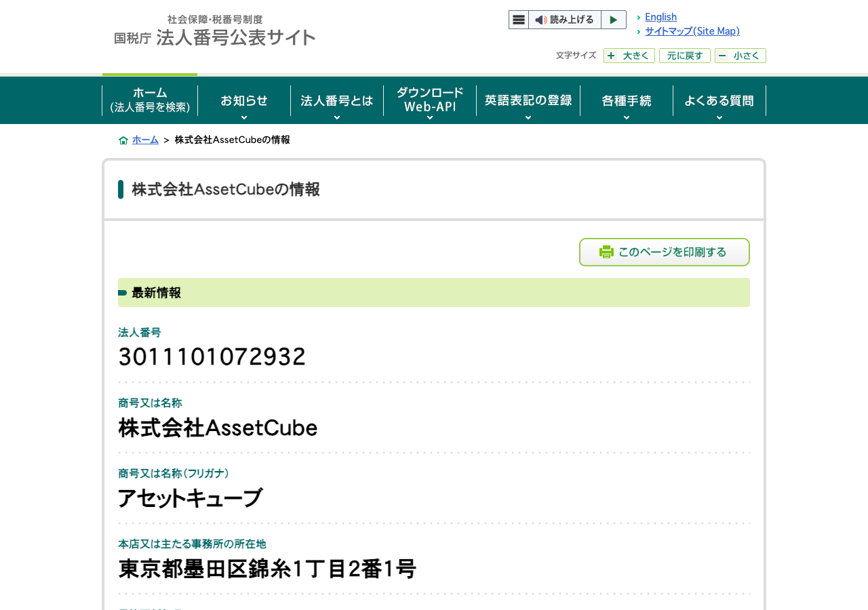Expand the 法人番号とは menu
Viewport: 868px width, 610px height.
coord(337,100)
